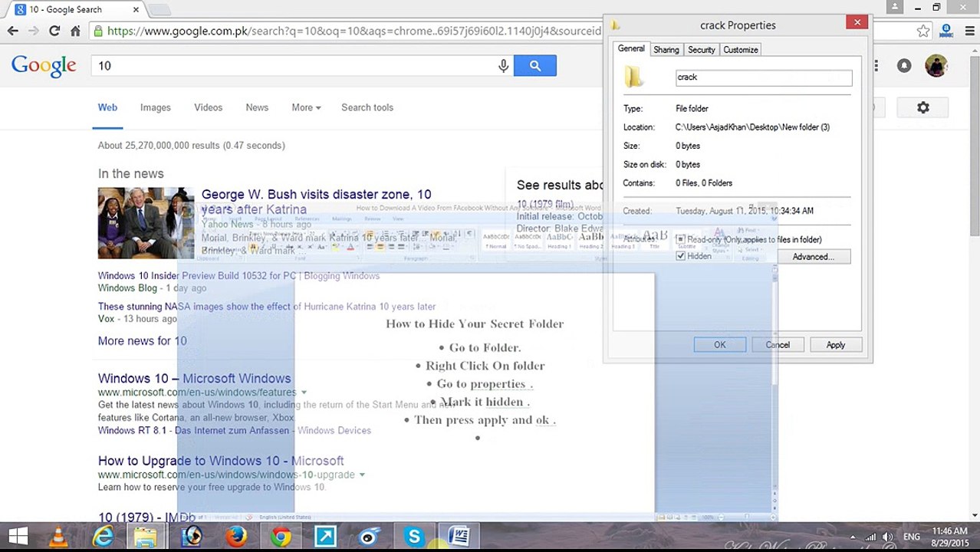Select the Images search tab
The width and height of the screenshot is (980, 552).
(155, 108)
